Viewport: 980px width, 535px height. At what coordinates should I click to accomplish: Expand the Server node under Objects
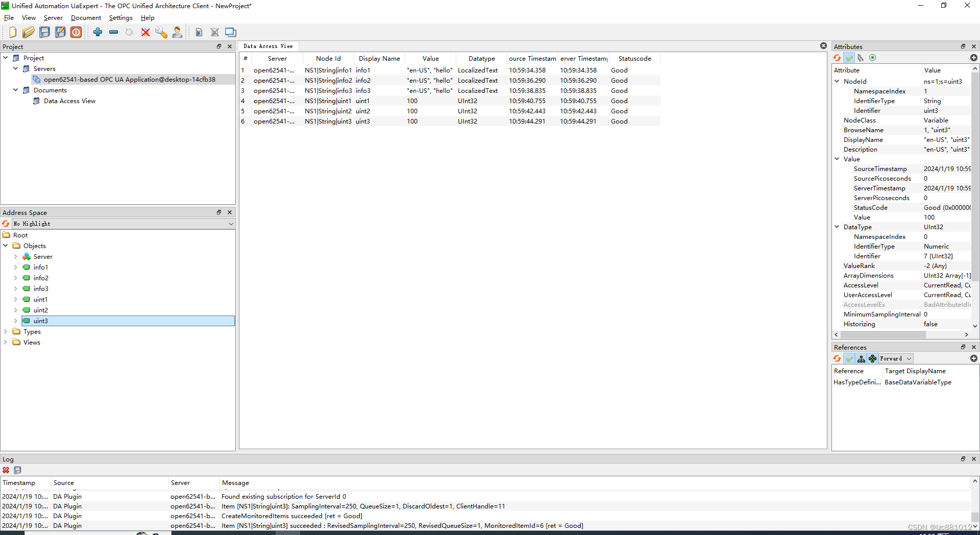coord(16,256)
